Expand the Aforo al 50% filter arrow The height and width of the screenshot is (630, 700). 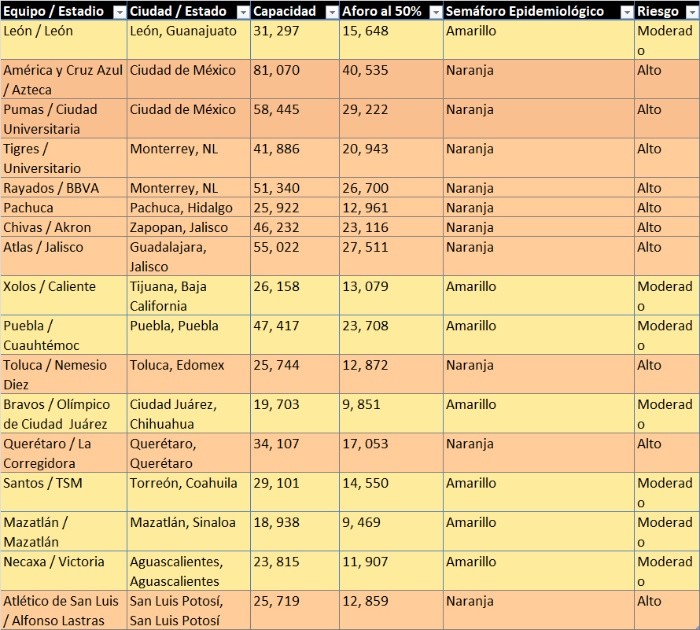(x=434, y=12)
